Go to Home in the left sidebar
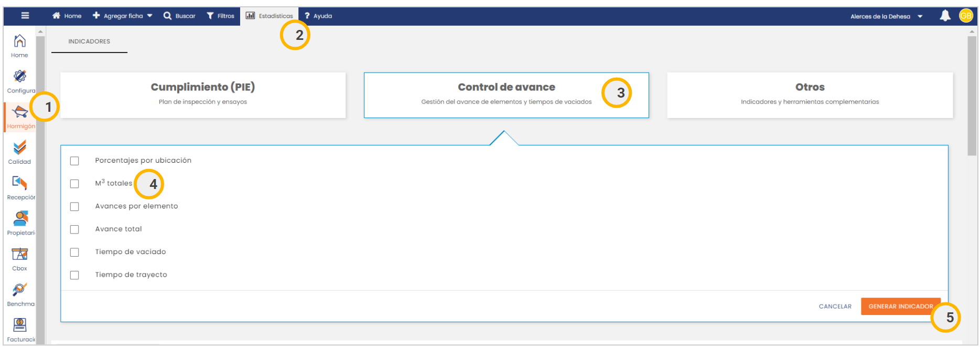 20,46
